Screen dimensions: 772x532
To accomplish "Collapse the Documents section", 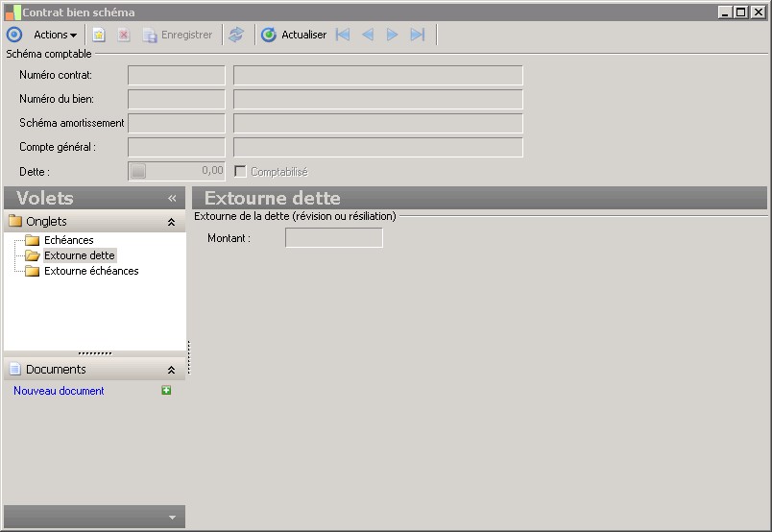I will [x=171, y=370].
